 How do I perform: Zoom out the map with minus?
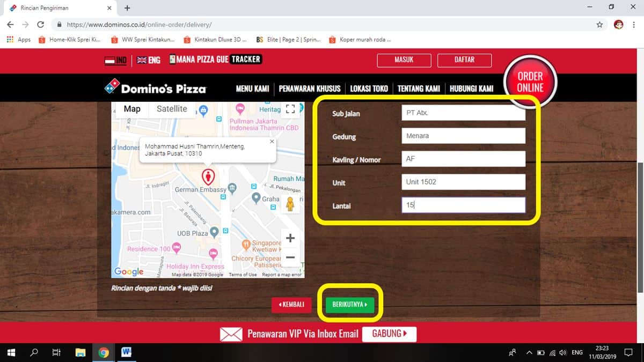[x=290, y=257]
